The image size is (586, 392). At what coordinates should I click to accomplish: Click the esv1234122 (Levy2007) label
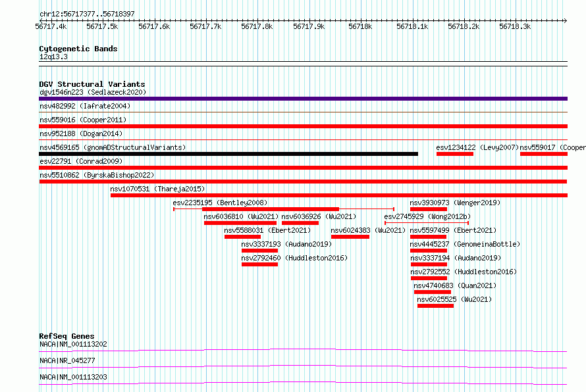[477, 147]
